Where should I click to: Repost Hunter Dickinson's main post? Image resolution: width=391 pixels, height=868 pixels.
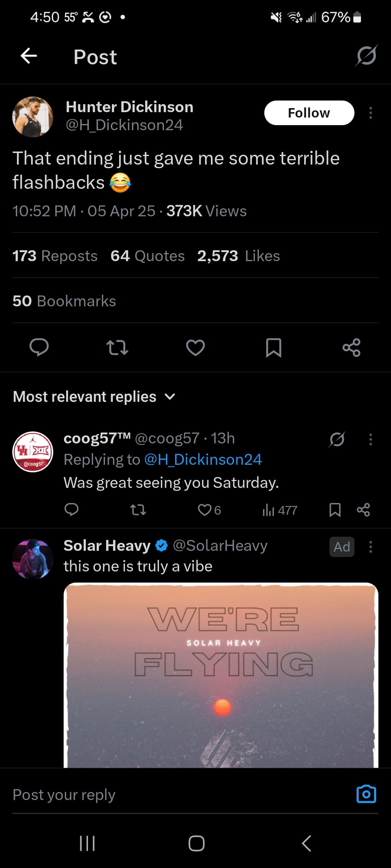click(x=117, y=348)
